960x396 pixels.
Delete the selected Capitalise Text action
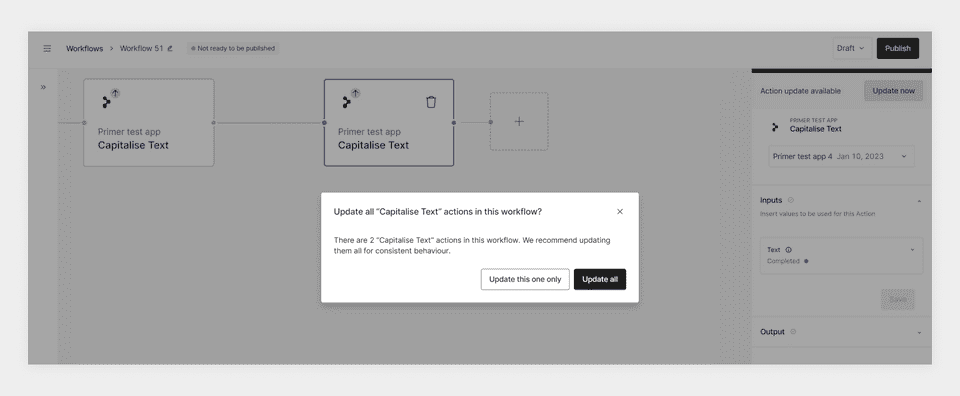[x=431, y=102]
